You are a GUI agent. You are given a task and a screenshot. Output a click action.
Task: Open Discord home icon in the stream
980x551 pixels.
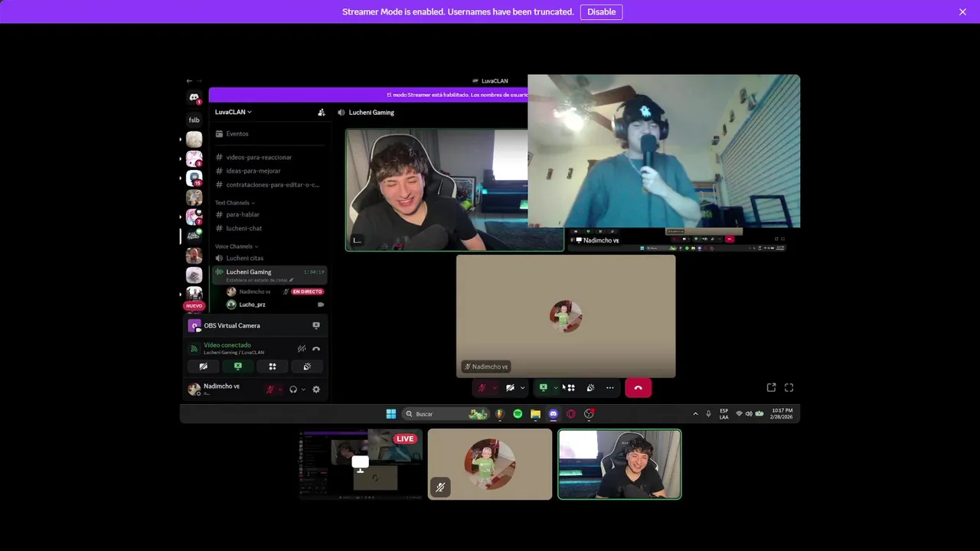pyautogui.click(x=194, y=97)
